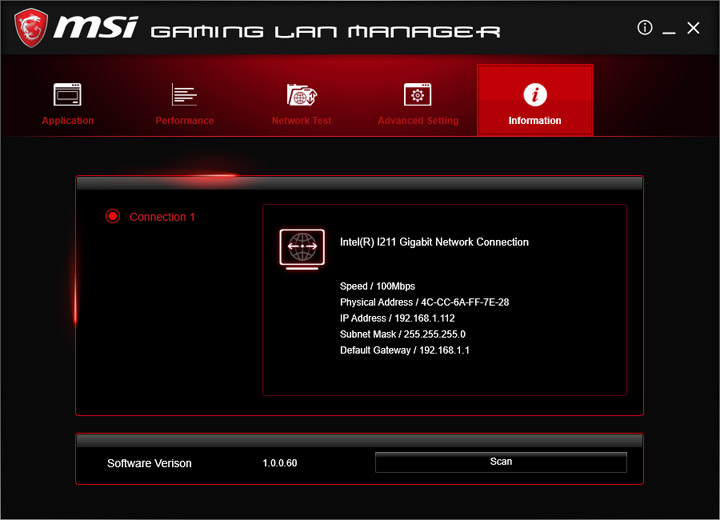Click the GAMING LAN MANAGER title text
Image resolution: width=720 pixels, height=520 pixels.
pyautogui.click(x=325, y=32)
